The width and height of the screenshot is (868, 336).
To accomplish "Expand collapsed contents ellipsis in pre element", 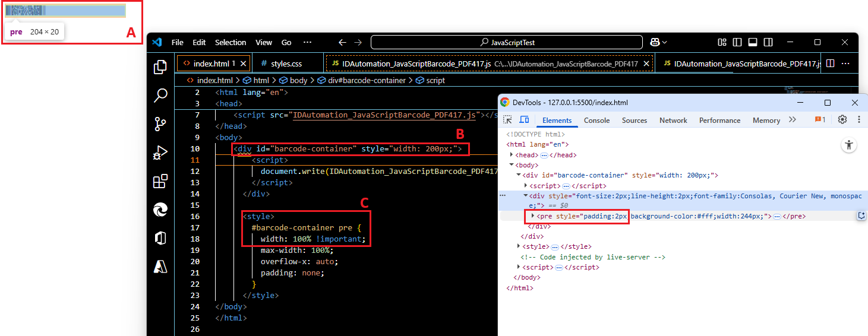I will tap(777, 217).
